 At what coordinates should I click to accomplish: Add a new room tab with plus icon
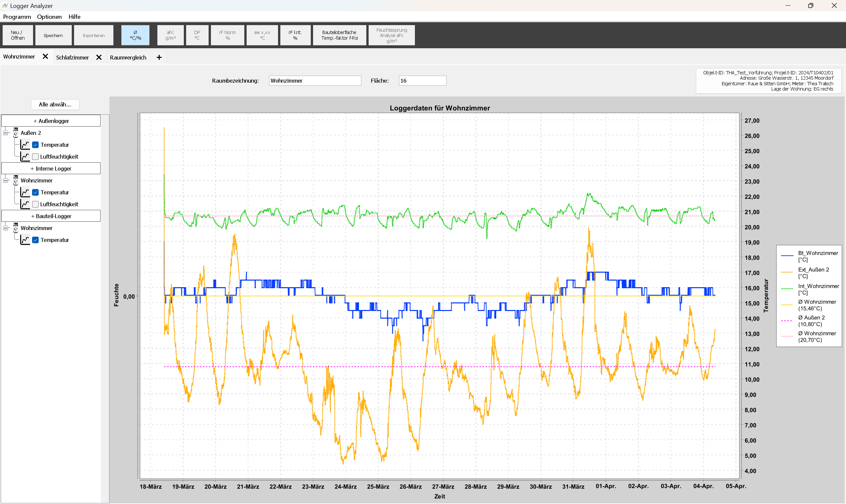(159, 58)
